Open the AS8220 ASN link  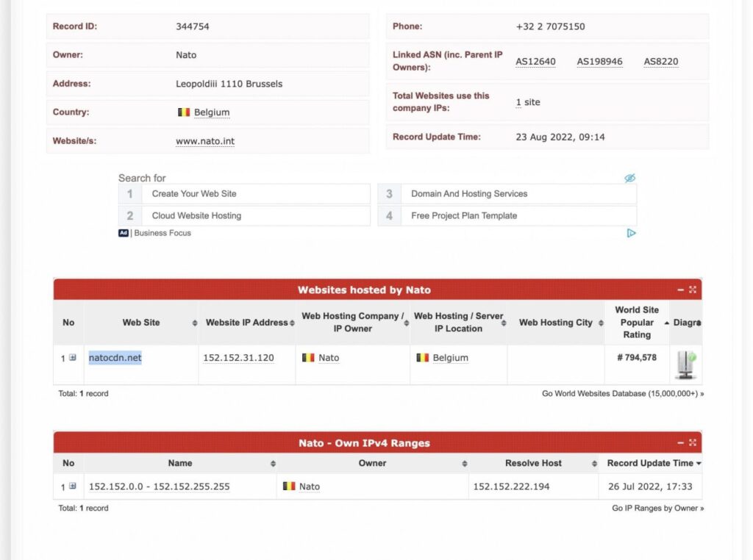[x=661, y=62]
